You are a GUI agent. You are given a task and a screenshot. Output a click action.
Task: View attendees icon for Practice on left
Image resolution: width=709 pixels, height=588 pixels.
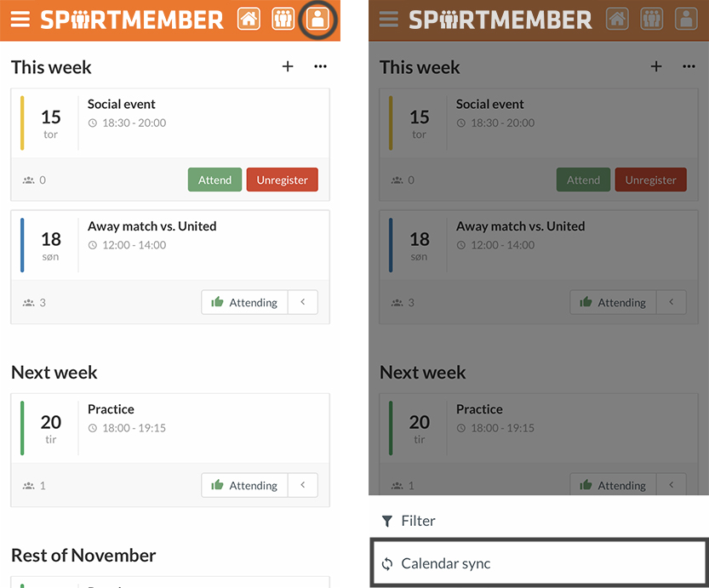click(28, 485)
